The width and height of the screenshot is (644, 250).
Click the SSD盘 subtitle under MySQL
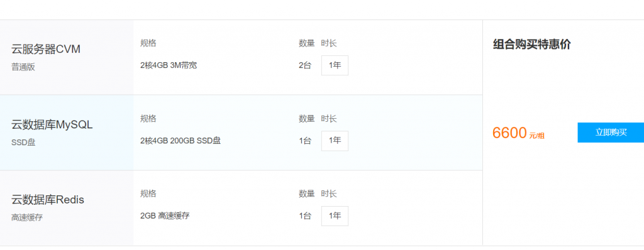[x=23, y=143]
